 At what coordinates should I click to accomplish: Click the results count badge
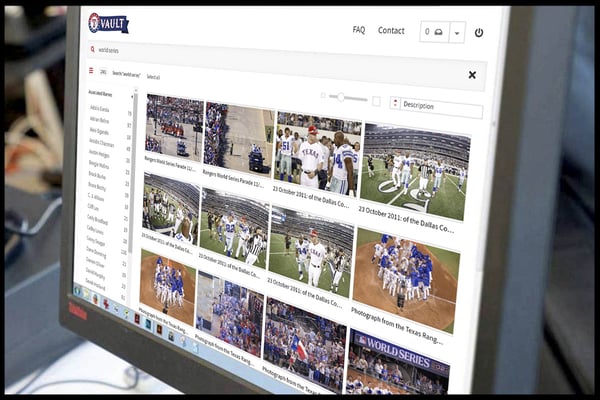coord(103,72)
